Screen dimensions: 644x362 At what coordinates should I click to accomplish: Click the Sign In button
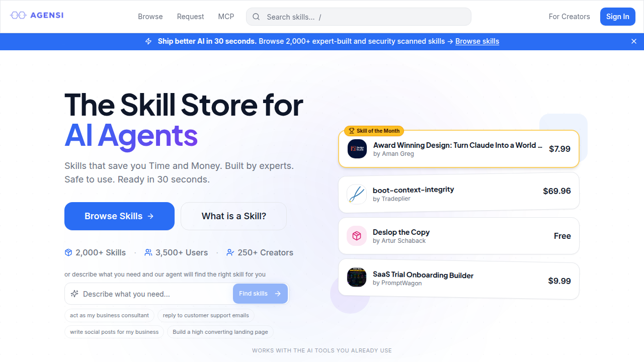617,17
